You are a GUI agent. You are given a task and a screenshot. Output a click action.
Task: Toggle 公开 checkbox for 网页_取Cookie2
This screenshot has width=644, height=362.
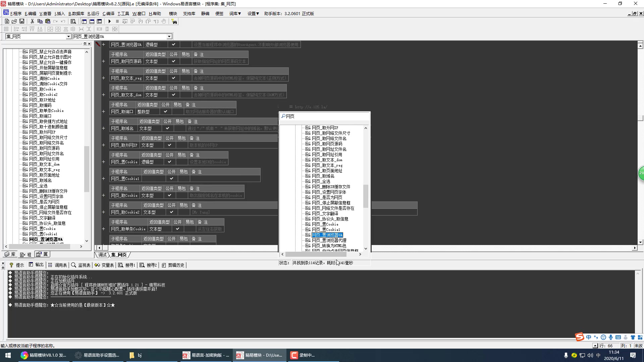[171, 212]
